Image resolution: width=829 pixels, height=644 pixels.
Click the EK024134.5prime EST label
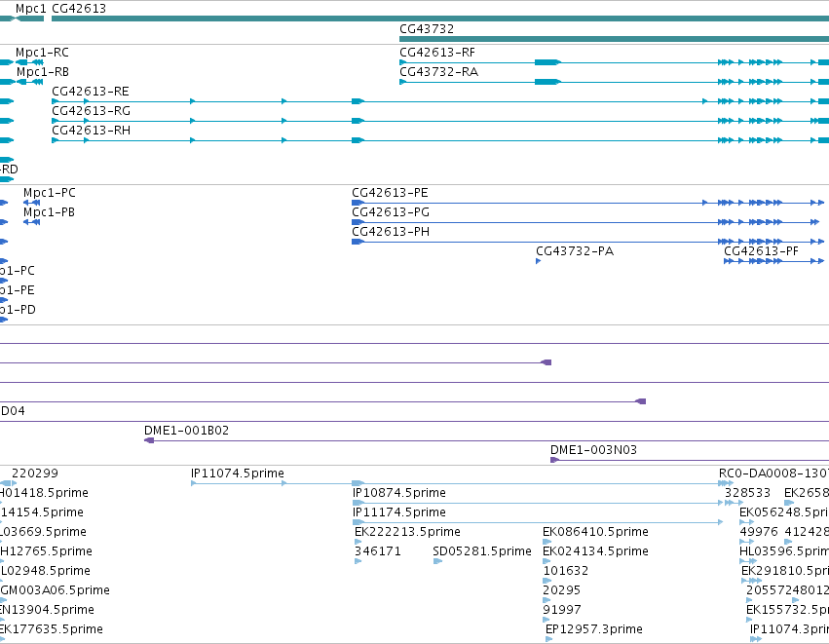coord(596,552)
